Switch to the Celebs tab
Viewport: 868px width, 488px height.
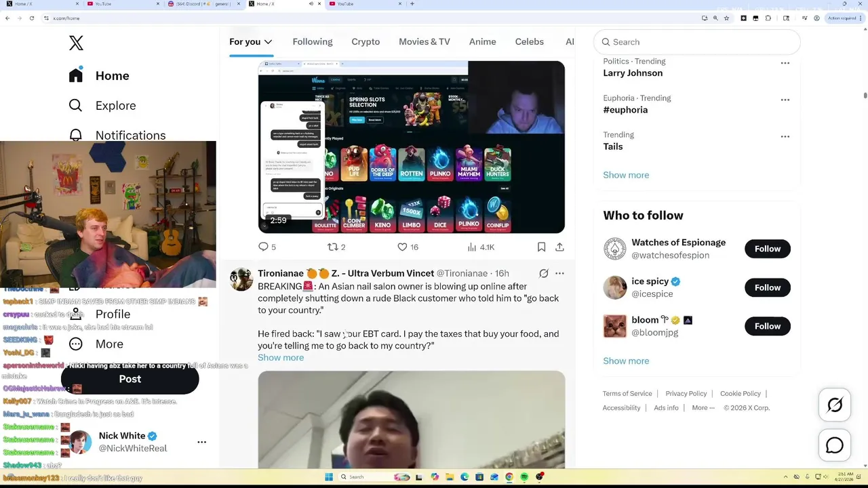530,42
